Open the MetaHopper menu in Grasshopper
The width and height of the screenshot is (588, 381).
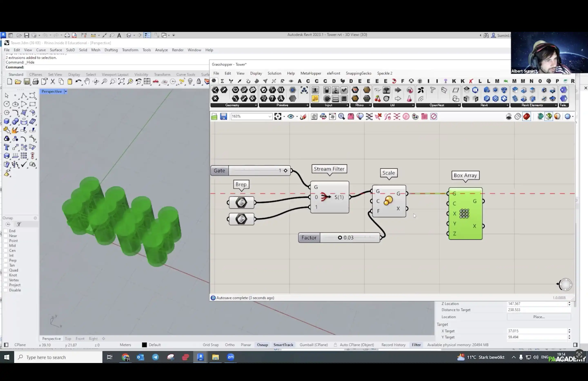(x=311, y=73)
